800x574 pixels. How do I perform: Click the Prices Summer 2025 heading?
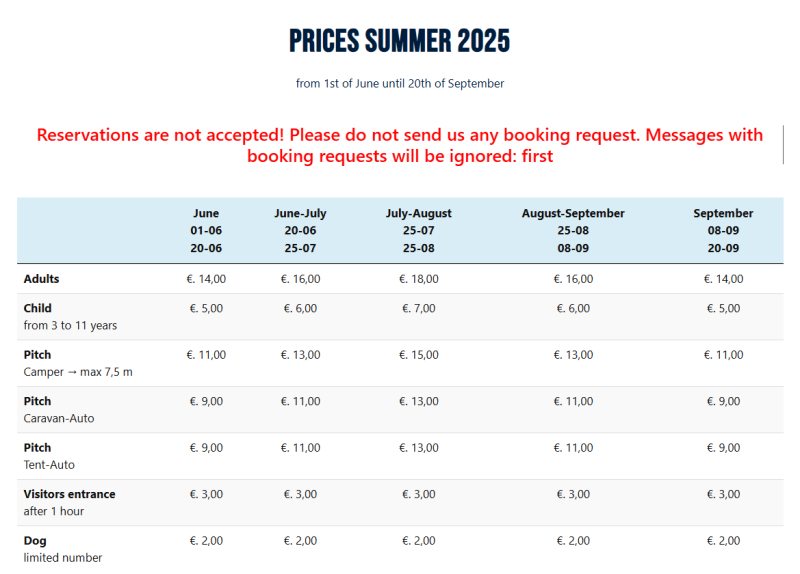tap(400, 41)
